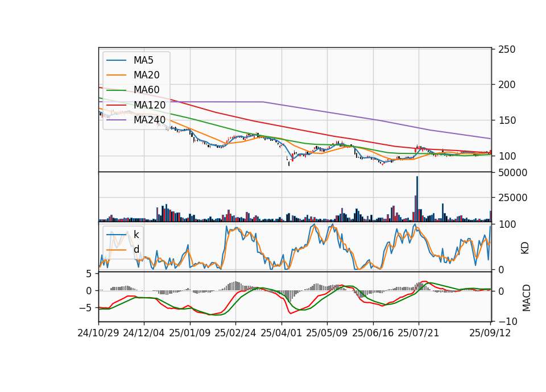Click the purple MA240 legend line sample
Screen dimensions: 546x392
[x=116, y=120]
